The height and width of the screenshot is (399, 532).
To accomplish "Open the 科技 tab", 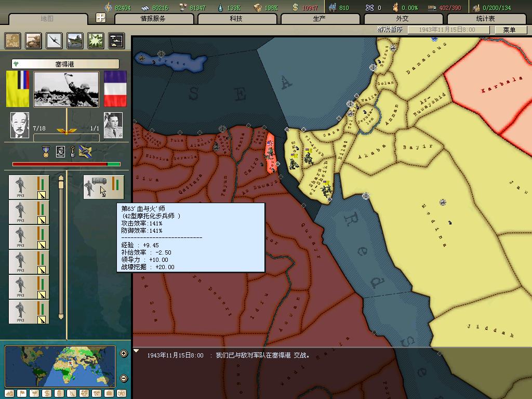I will [x=236, y=19].
